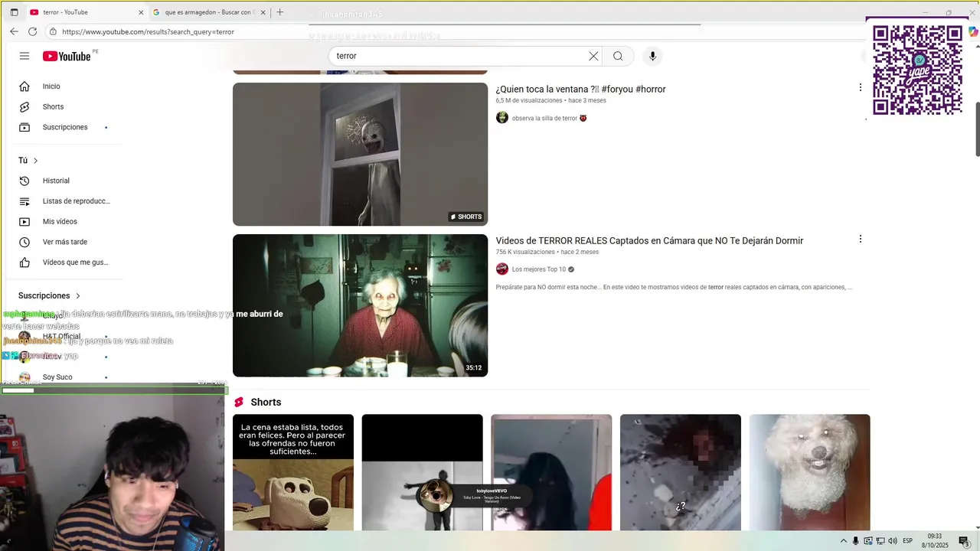Click the page vertical scrollbar thumb
Viewport: 980px width, 551px height.
pos(977,129)
